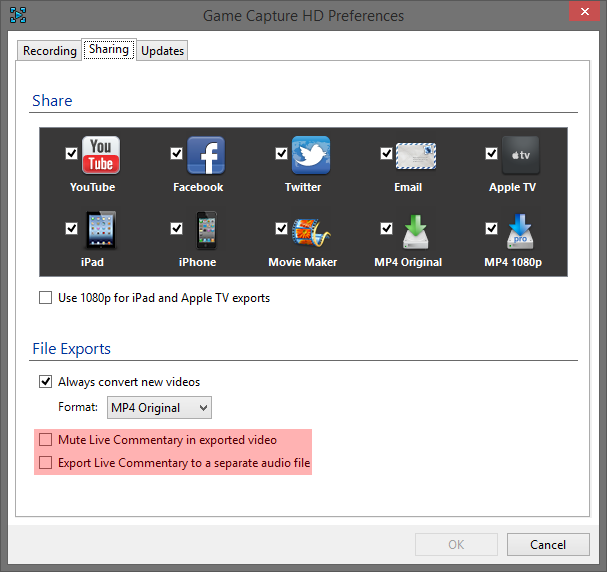Image resolution: width=607 pixels, height=572 pixels.
Task: Enable 1080p for iPad and Apple TV exports
Action: [x=45, y=298]
